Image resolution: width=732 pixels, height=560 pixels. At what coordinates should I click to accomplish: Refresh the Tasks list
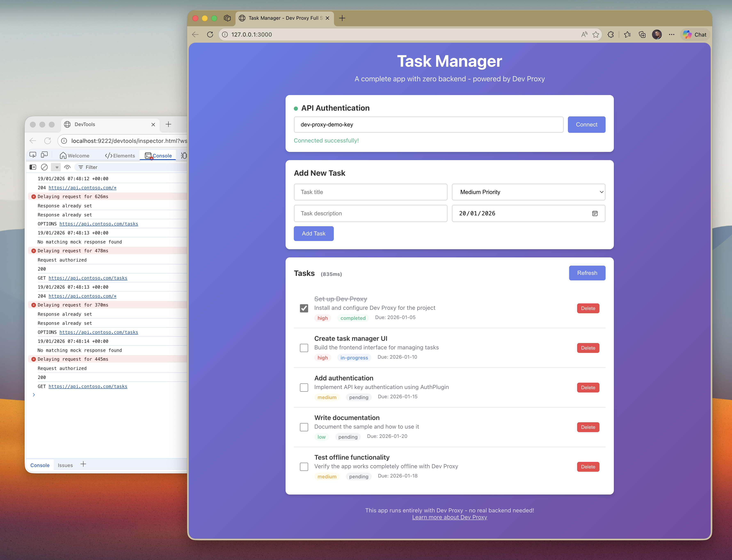[x=587, y=273]
